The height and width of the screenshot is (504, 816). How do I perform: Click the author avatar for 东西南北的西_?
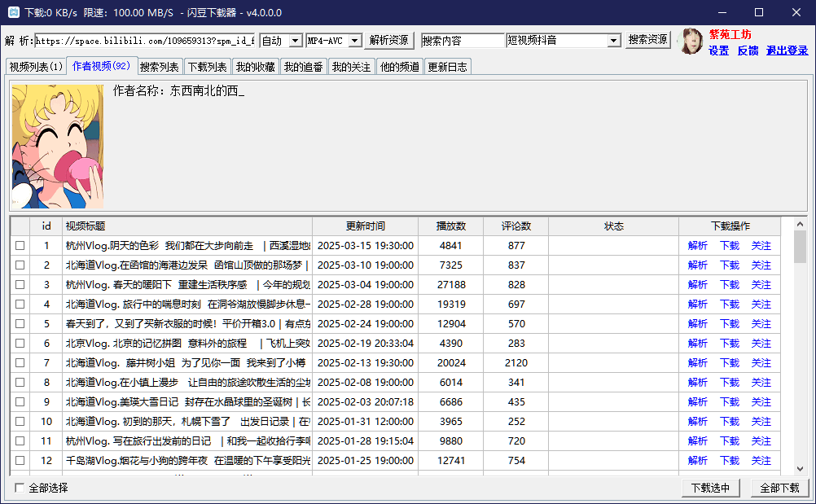point(57,147)
